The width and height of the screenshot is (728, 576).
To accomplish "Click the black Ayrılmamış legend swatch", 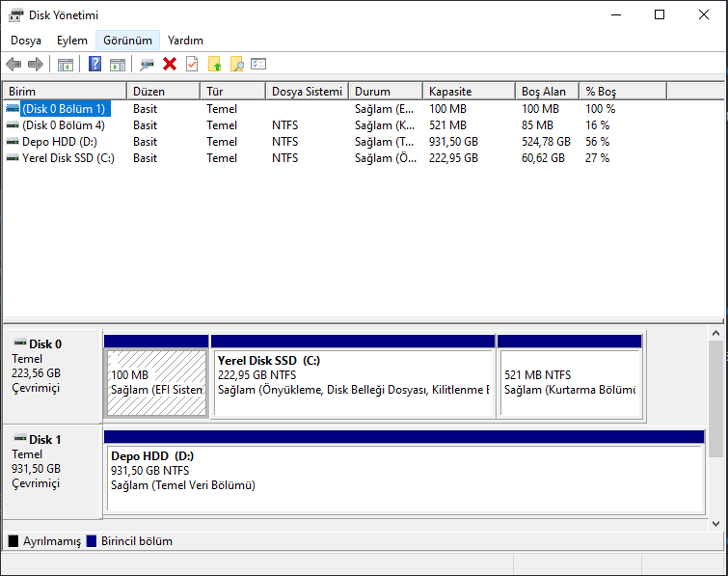I will point(13,541).
